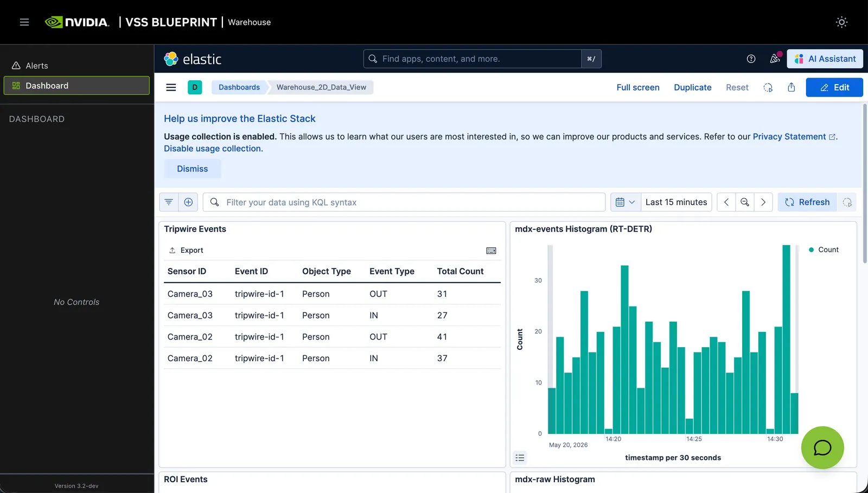Open the Privacy Statement link
The image size is (868, 493).
tap(794, 137)
